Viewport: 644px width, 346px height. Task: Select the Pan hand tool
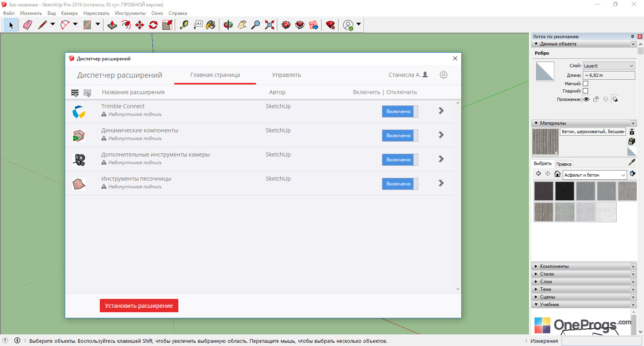tap(242, 25)
